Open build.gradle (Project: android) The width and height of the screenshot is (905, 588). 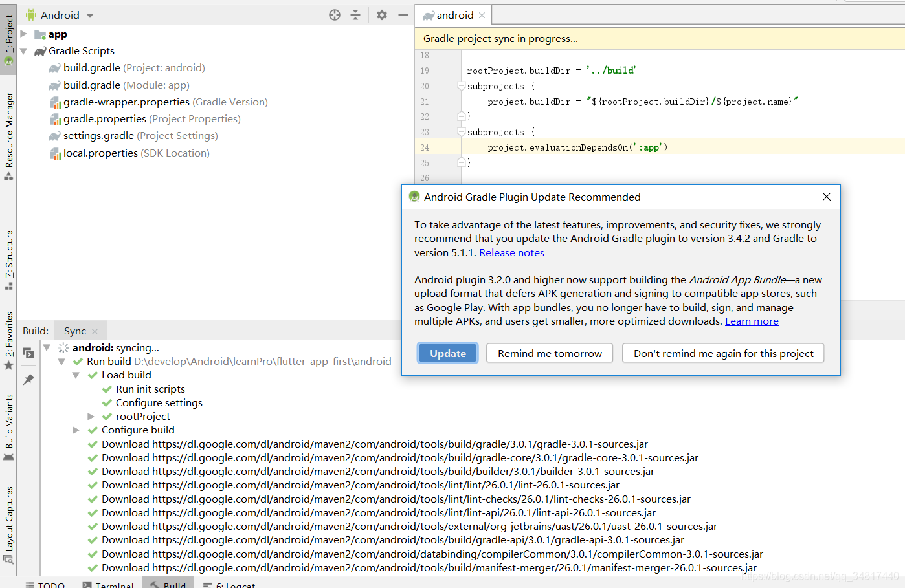click(134, 68)
